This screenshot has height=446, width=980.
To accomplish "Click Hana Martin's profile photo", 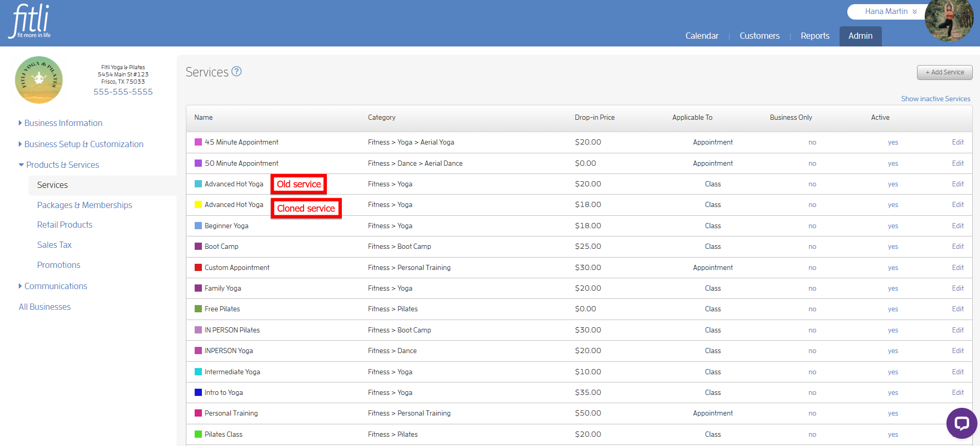I will (949, 21).
